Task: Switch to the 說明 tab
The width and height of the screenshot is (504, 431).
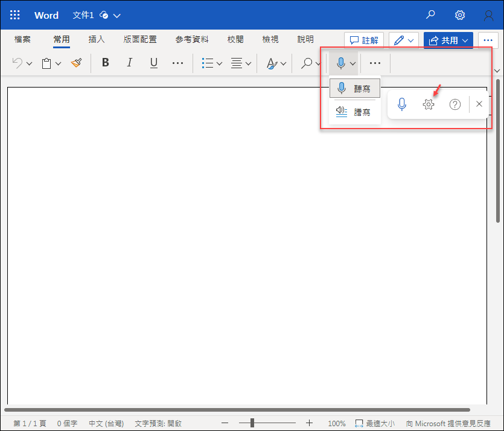Action: 305,39
